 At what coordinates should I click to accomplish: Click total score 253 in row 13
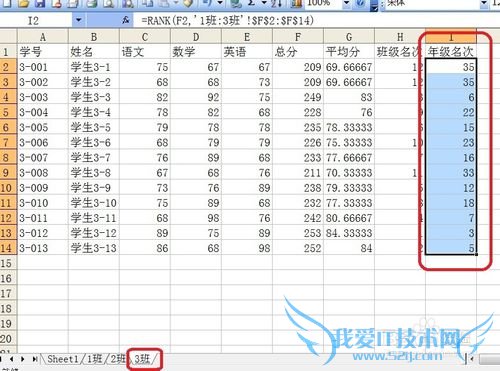click(x=298, y=233)
